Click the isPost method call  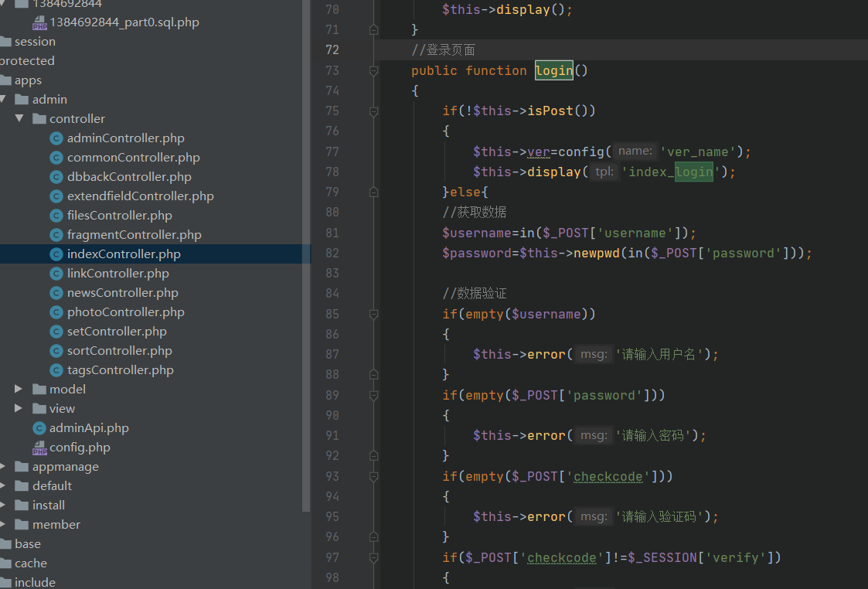550,111
